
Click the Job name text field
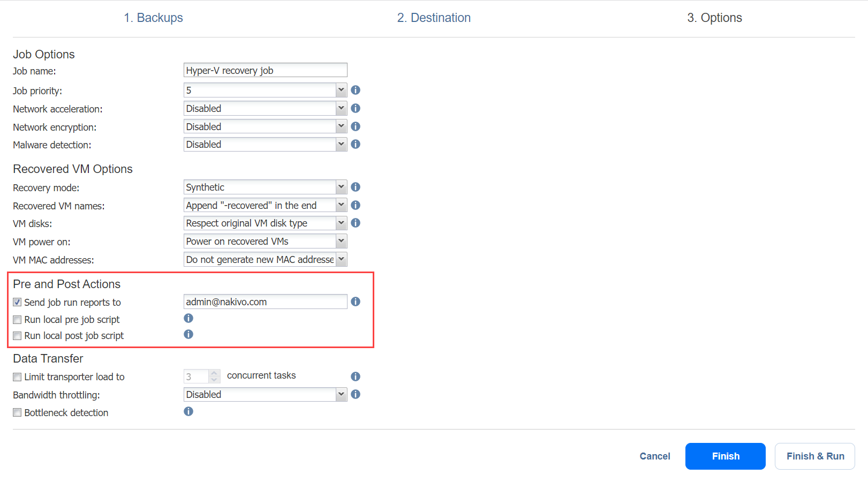coord(265,70)
